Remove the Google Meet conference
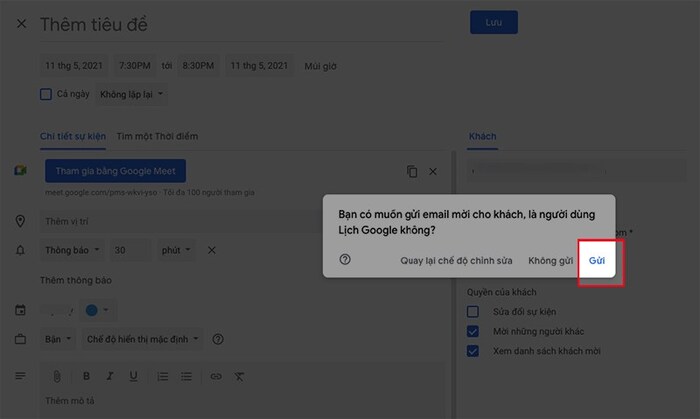The height and width of the screenshot is (419, 700). point(433,171)
